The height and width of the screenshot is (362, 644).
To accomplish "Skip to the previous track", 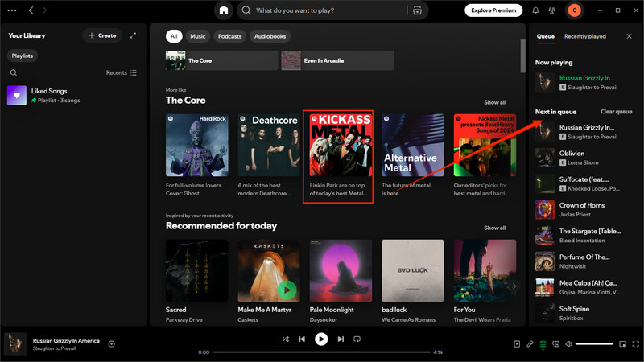I will [302, 339].
